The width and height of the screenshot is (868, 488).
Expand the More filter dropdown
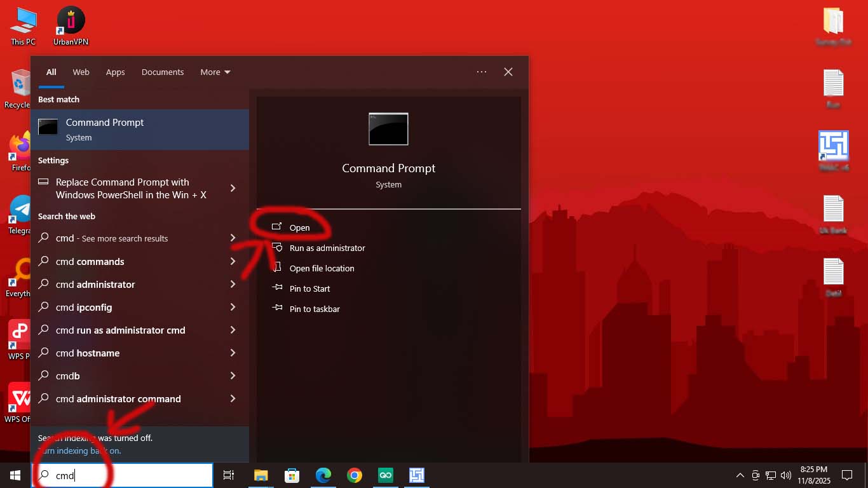coord(215,72)
